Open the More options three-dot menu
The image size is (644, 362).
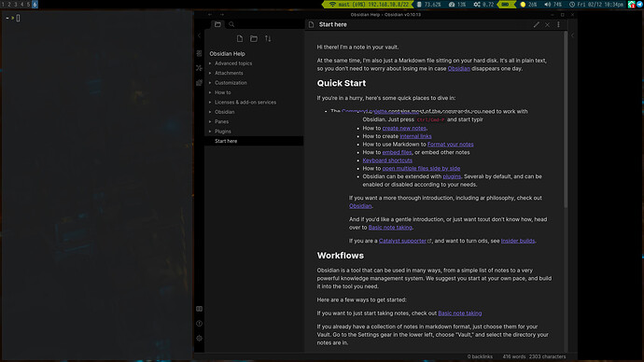click(x=558, y=24)
